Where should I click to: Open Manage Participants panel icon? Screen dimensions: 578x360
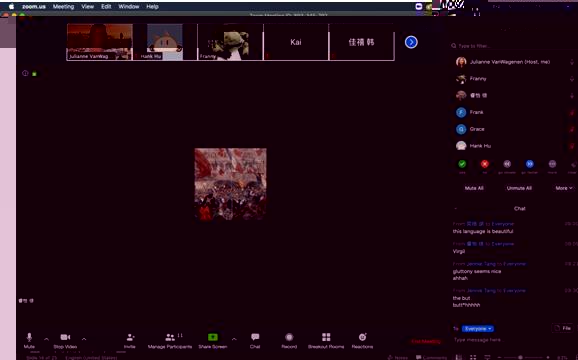point(170,337)
